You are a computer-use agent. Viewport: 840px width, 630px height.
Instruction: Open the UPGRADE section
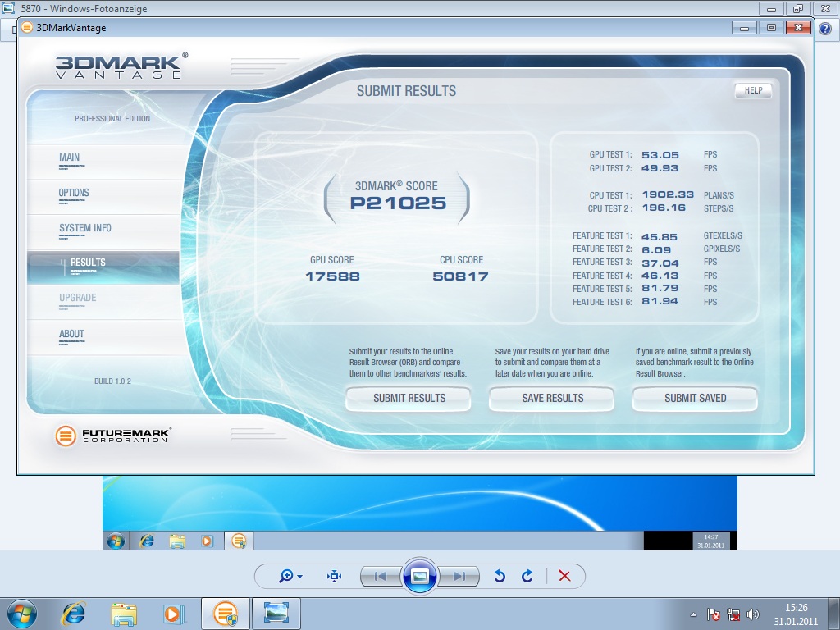point(78,298)
